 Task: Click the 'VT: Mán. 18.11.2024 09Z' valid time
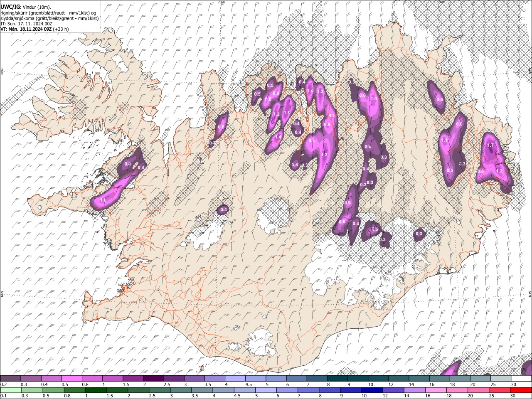point(26,29)
